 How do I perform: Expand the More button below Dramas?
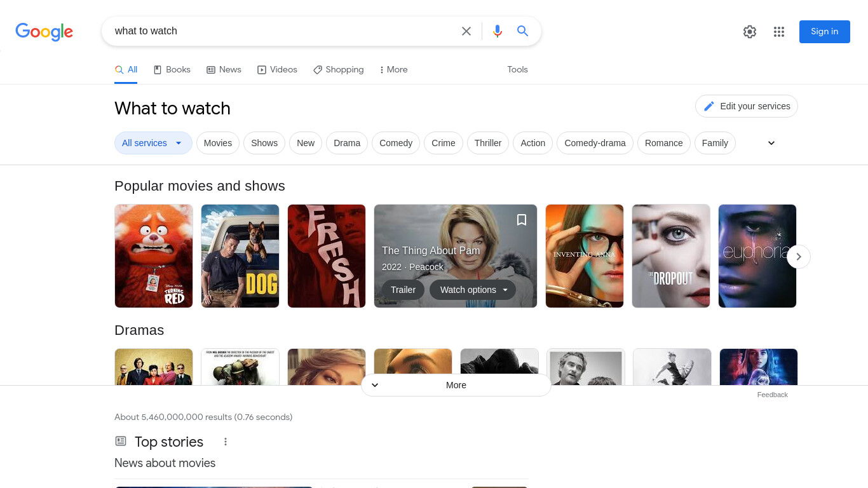[x=456, y=385]
